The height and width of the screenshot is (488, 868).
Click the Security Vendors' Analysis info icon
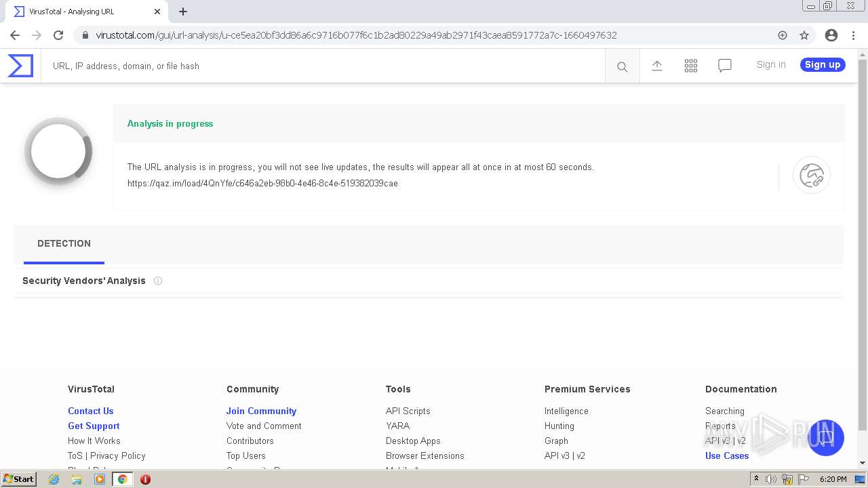coord(158,281)
